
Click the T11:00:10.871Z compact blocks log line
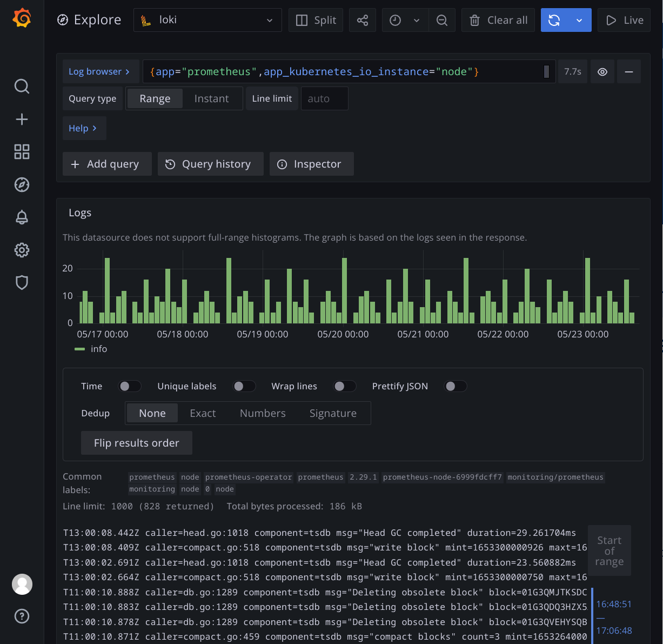(x=325, y=636)
